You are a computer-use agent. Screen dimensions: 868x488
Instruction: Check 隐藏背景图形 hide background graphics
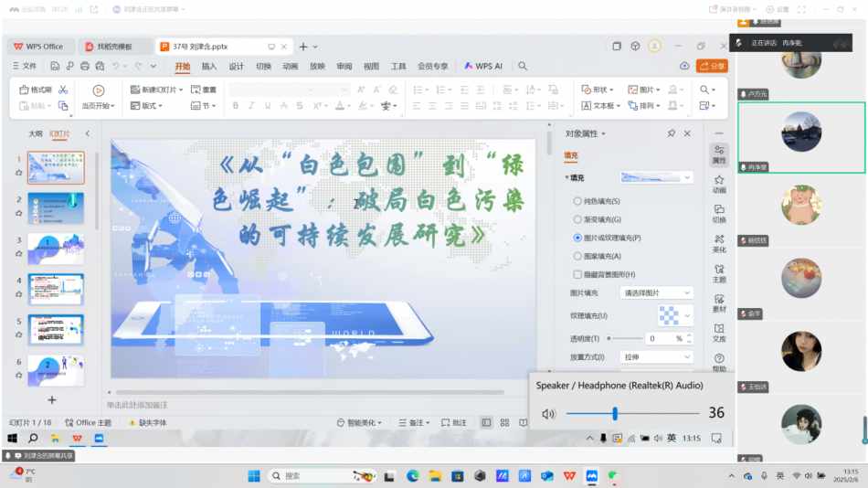pos(577,274)
